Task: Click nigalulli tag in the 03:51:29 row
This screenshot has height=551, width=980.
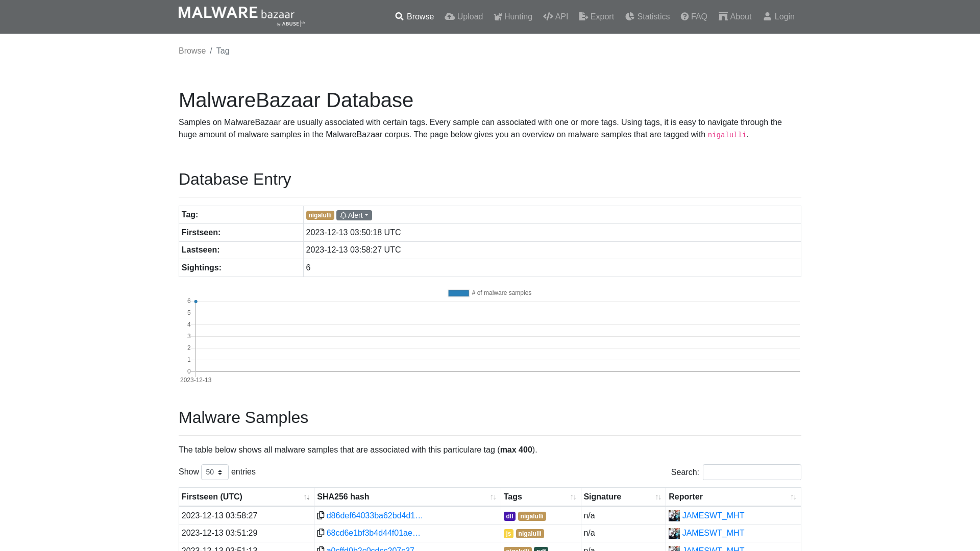Action: 530,534
